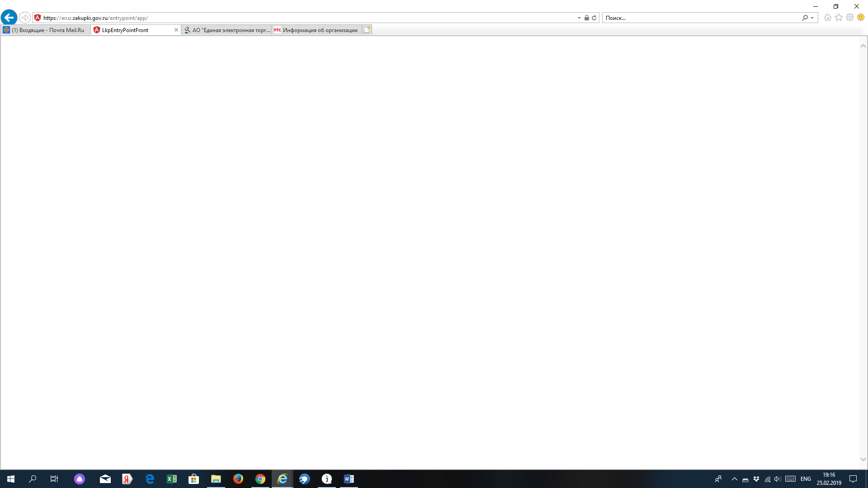Click the browser Back arrow button

point(9,18)
